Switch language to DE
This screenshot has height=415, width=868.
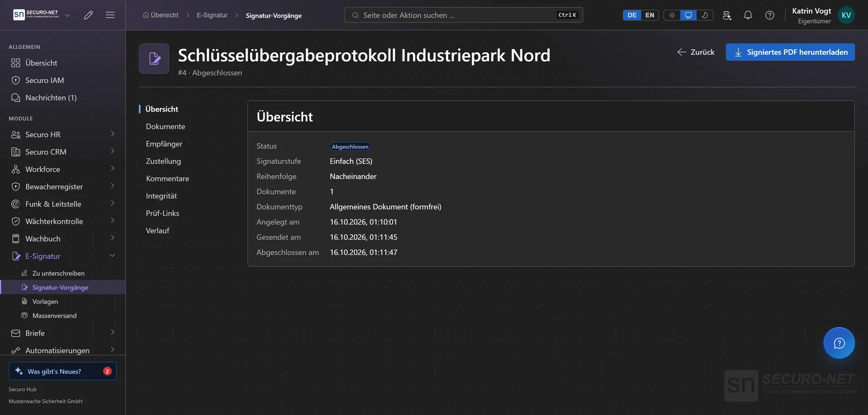(x=632, y=15)
